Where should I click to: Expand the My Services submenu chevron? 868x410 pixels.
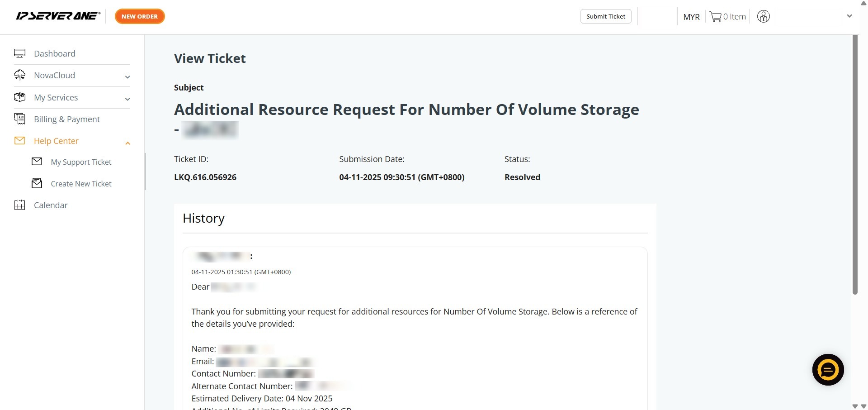(127, 99)
